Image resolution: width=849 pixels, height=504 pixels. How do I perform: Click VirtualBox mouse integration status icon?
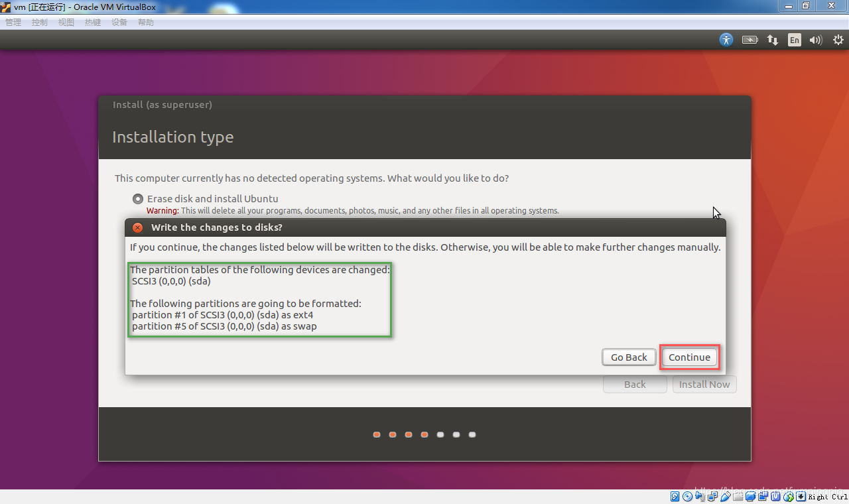[x=789, y=496]
